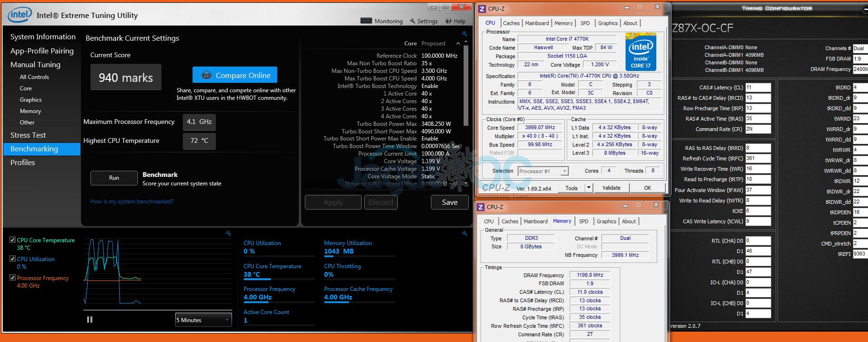Pause the live monitoring graph
Screen dimensions: 868x342
click(89, 320)
